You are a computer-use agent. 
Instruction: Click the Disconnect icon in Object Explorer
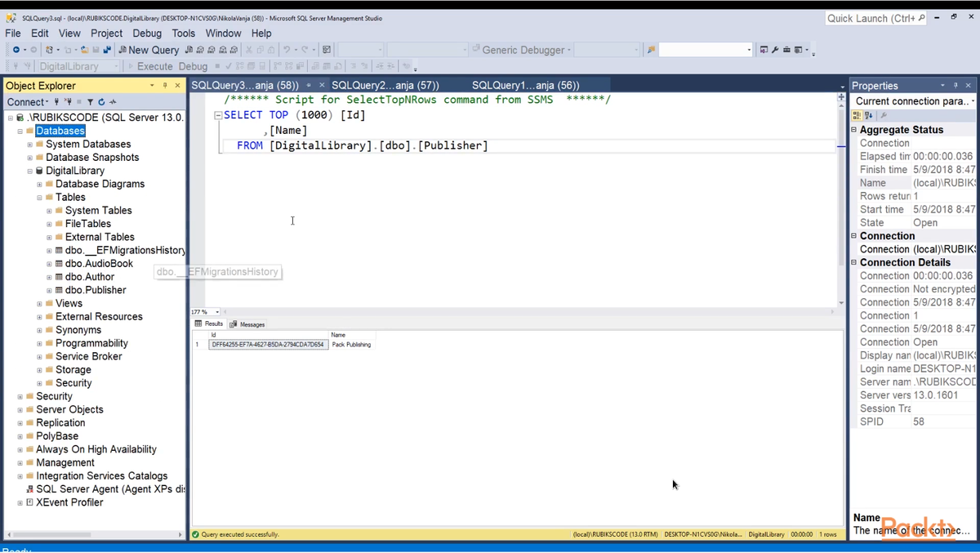(68, 102)
